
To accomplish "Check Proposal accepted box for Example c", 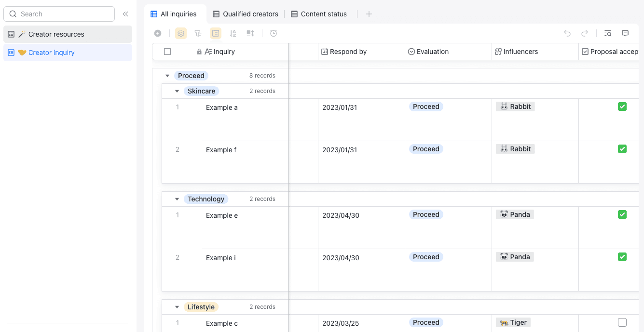I will [x=622, y=322].
